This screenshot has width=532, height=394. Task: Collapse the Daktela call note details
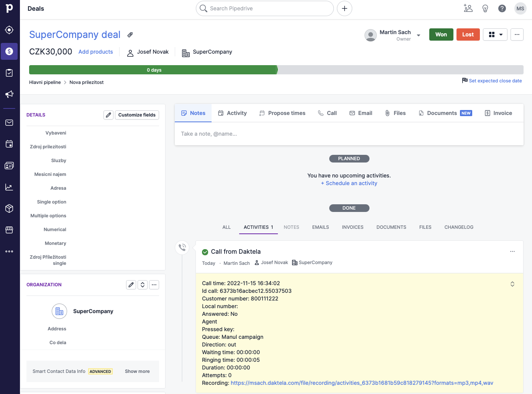click(x=512, y=284)
